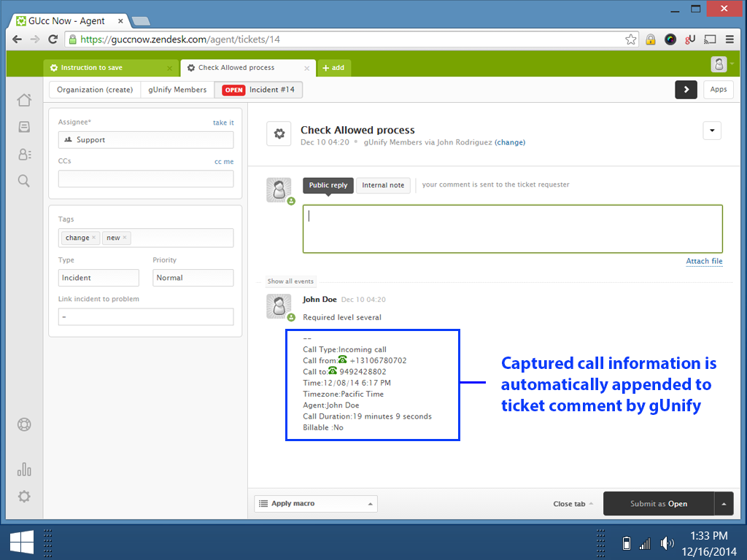The image size is (747, 560).
Task: Click the Attach file link
Action: pos(704,261)
